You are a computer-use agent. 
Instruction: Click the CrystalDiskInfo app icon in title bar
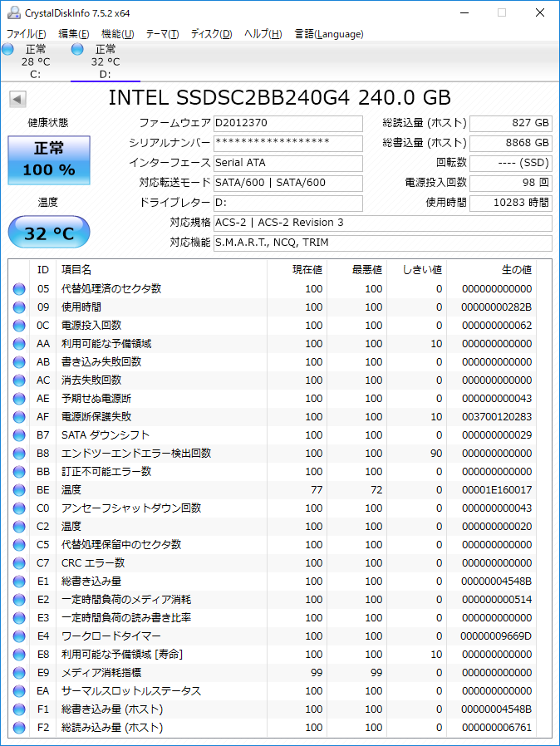pos(13,12)
